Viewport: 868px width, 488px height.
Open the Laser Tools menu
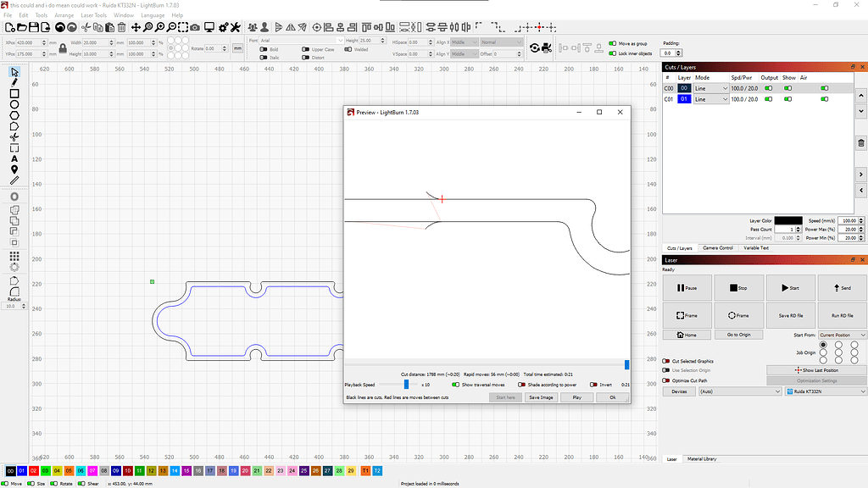point(94,15)
